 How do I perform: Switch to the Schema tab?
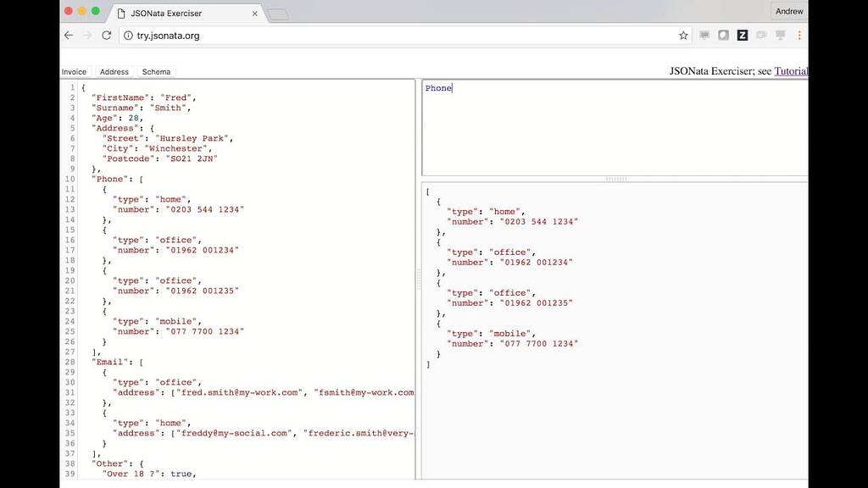tap(156, 71)
